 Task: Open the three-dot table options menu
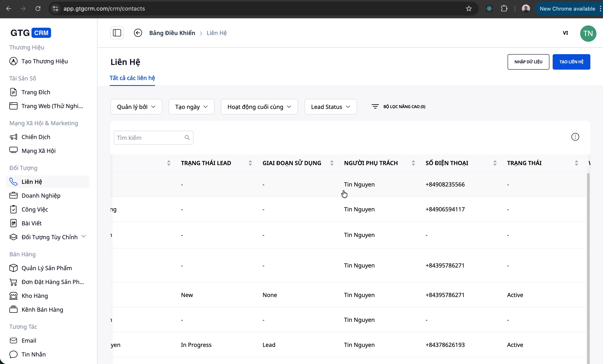click(x=575, y=137)
